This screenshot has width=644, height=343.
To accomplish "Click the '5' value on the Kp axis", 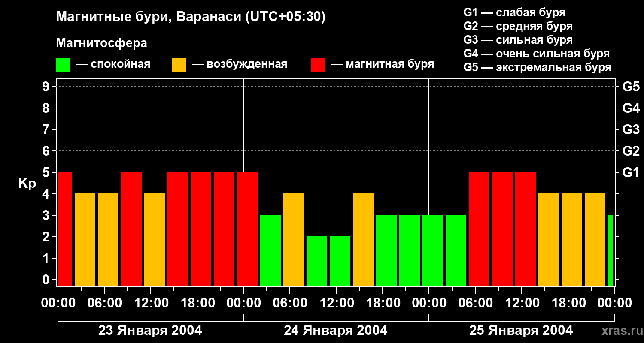I will click(47, 173).
